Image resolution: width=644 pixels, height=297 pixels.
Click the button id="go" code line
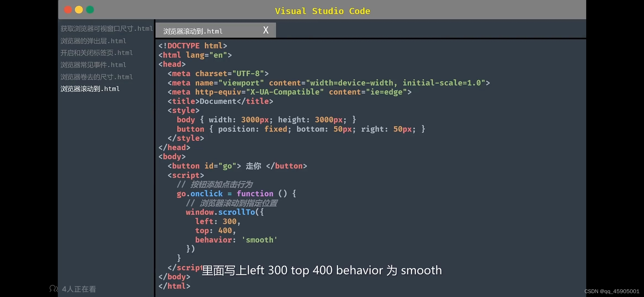point(237,166)
